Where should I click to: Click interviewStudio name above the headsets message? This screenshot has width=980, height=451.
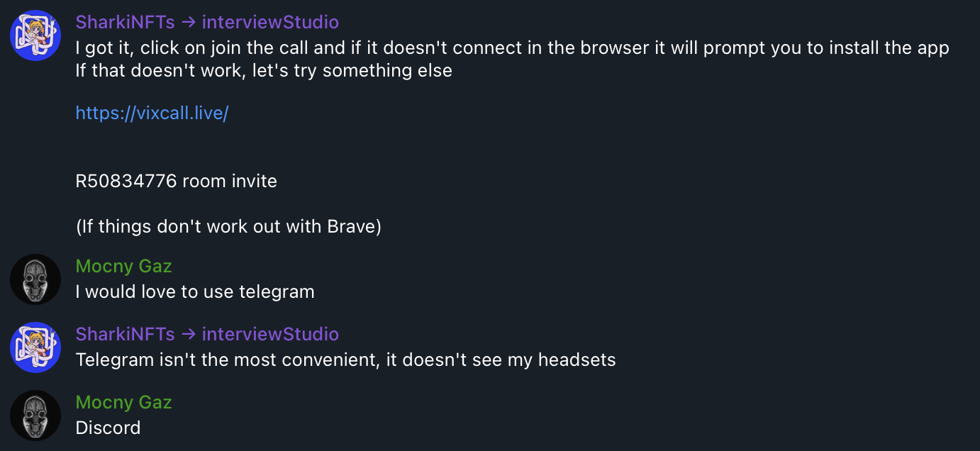[270, 334]
